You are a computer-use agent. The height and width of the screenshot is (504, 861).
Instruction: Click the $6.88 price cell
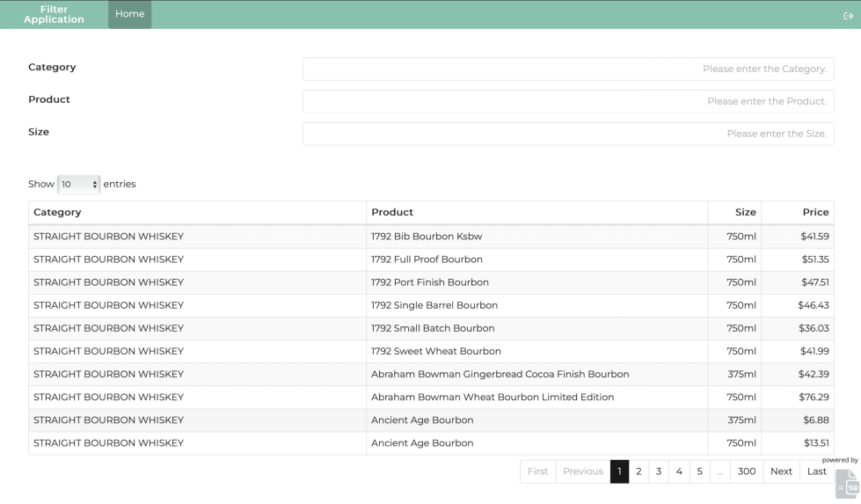coord(798,420)
